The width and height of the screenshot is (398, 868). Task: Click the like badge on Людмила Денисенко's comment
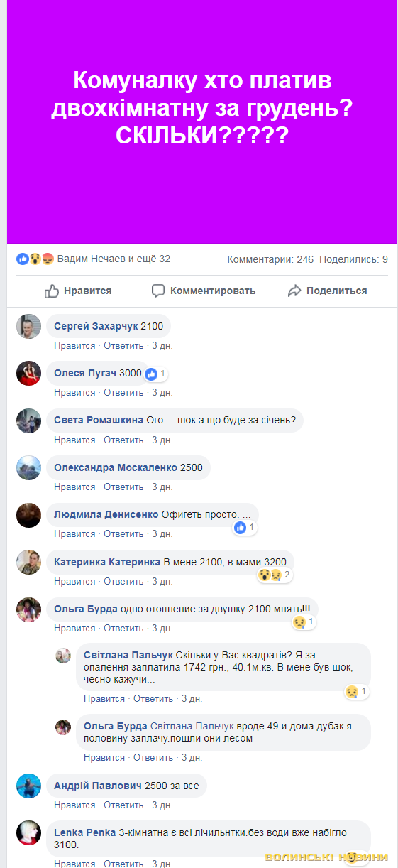(244, 528)
